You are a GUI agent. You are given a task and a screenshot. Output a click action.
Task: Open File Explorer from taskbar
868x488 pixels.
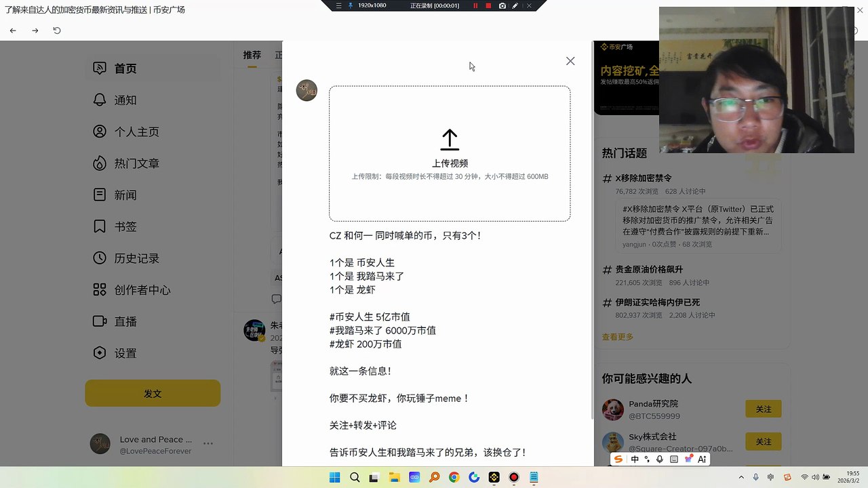tap(394, 477)
